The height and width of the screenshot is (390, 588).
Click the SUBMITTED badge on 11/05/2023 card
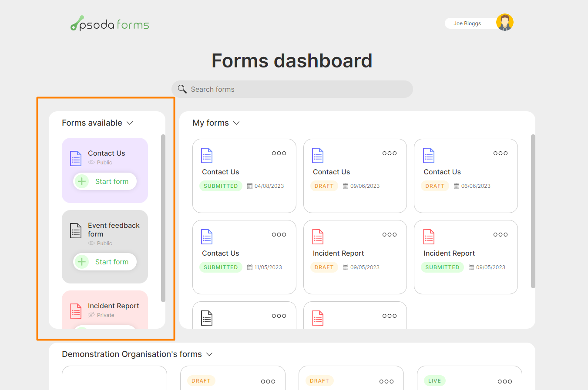tap(221, 267)
